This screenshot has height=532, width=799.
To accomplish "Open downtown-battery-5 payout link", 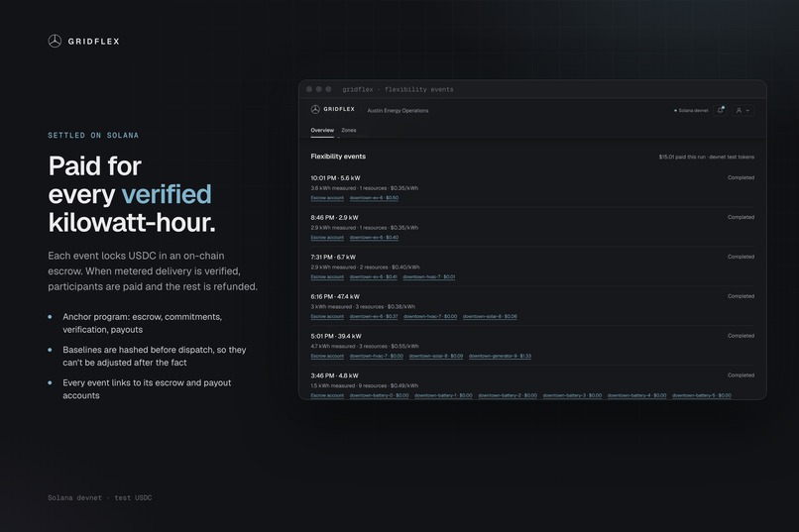I will (702, 395).
